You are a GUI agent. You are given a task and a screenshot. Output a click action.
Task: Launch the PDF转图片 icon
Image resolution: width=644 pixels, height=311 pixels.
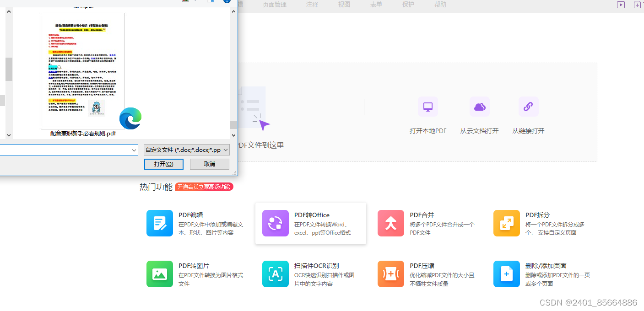(x=160, y=274)
